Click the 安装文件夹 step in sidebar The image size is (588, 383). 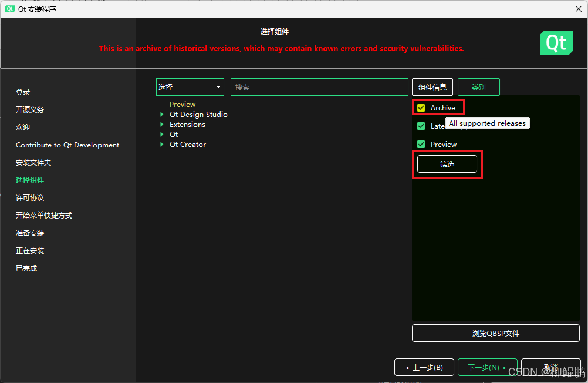(33, 163)
